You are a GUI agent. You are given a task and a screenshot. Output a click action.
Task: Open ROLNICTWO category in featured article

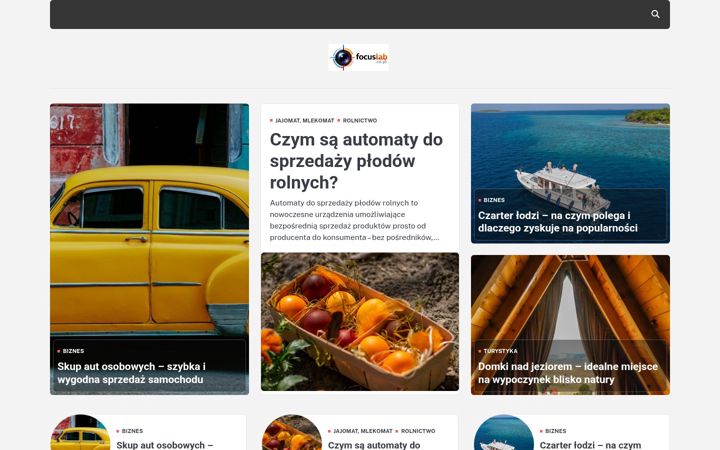360,121
